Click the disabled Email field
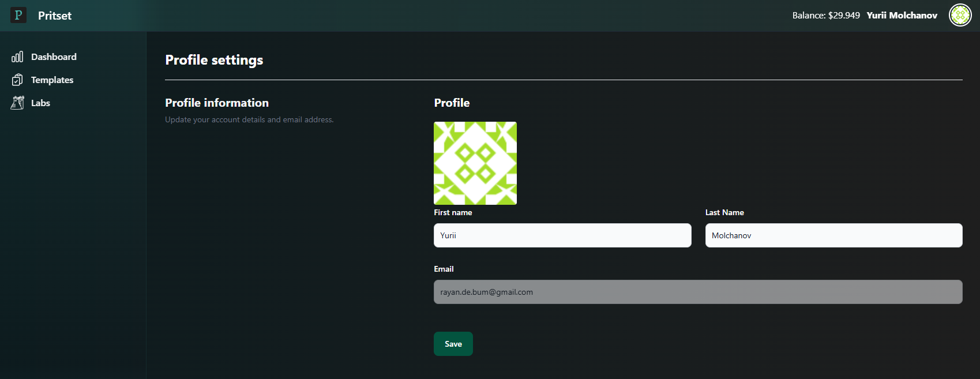Image resolution: width=980 pixels, height=379 pixels. [x=697, y=292]
